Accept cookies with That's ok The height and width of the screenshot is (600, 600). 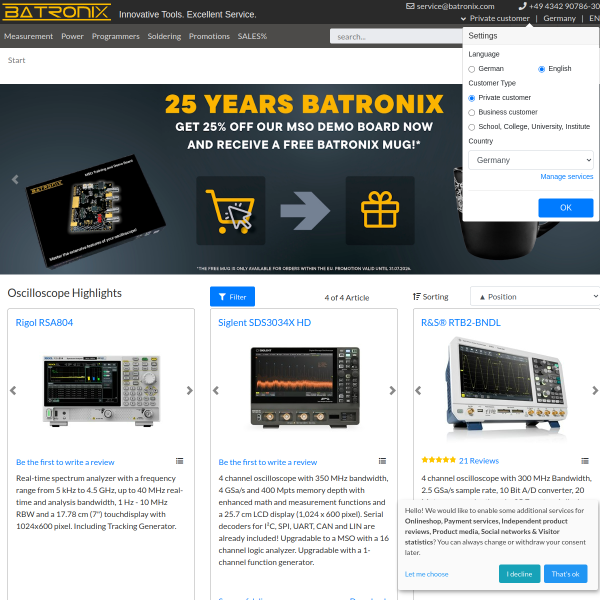pos(565,574)
